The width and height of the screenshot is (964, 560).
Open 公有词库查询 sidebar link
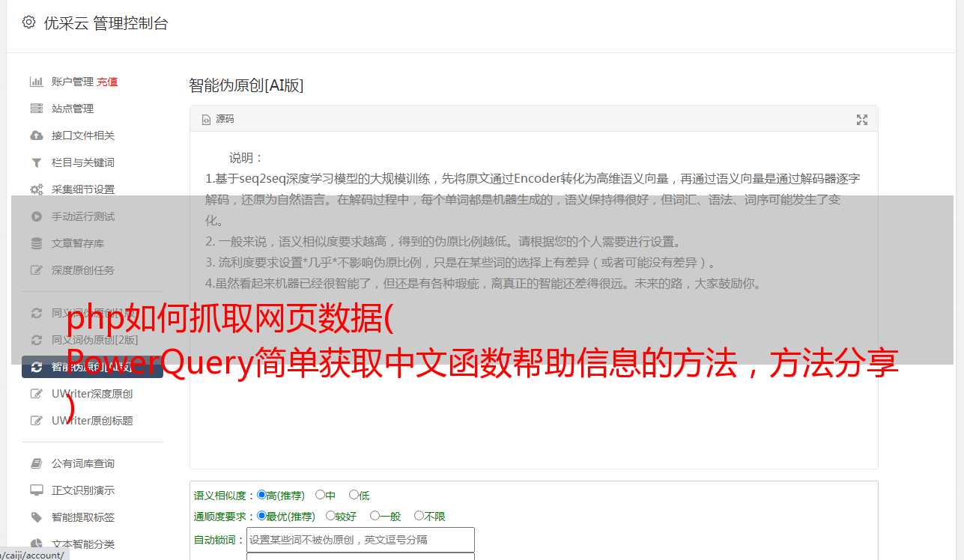pos(83,463)
